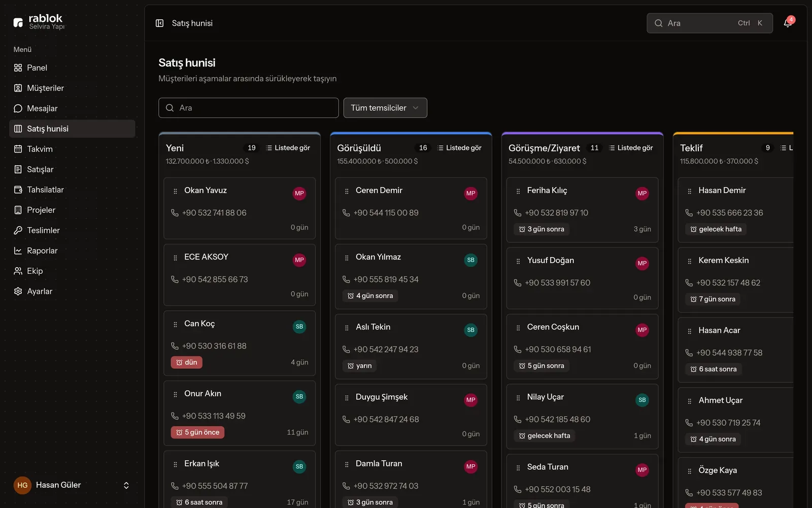This screenshot has height=508, width=812.
Task: Click the drag handle on Ahmet Uçar card
Action: 690,401
